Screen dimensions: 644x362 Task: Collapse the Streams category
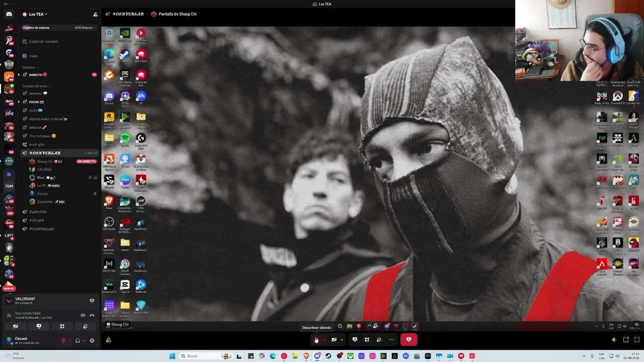pyautogui.click(x=30, y=67)
